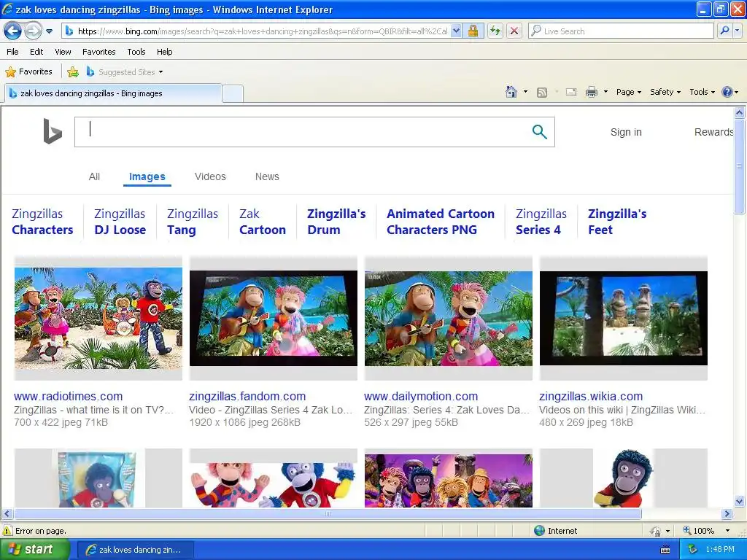Viewport: 747px width, 560px height.
Task: Stop loading with the red X icon
Action: [x=514, y=31]
